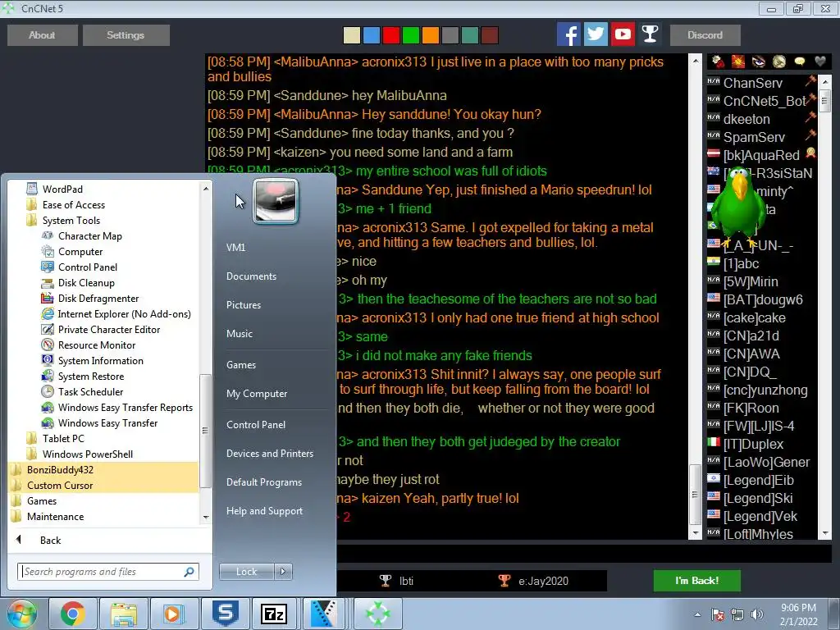Click the I'm Back! button
The height and width of the screenshot is (630, 840).
696,581
